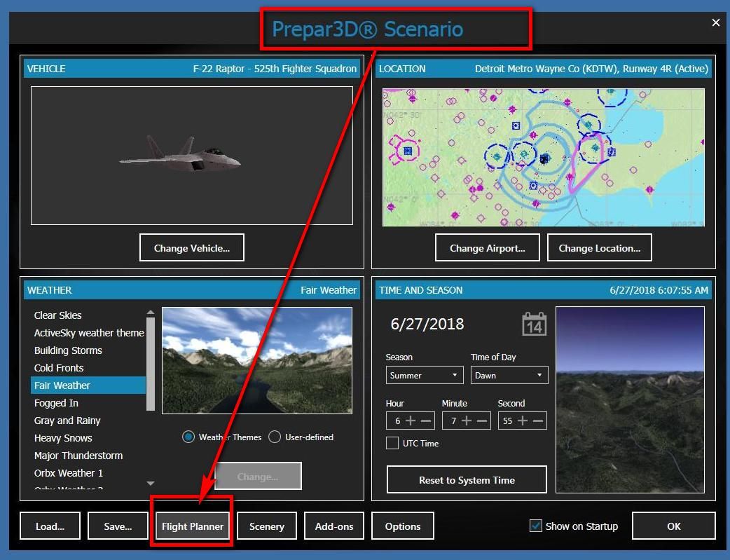Confirm the scenario with OK

[x=674, y=526]
